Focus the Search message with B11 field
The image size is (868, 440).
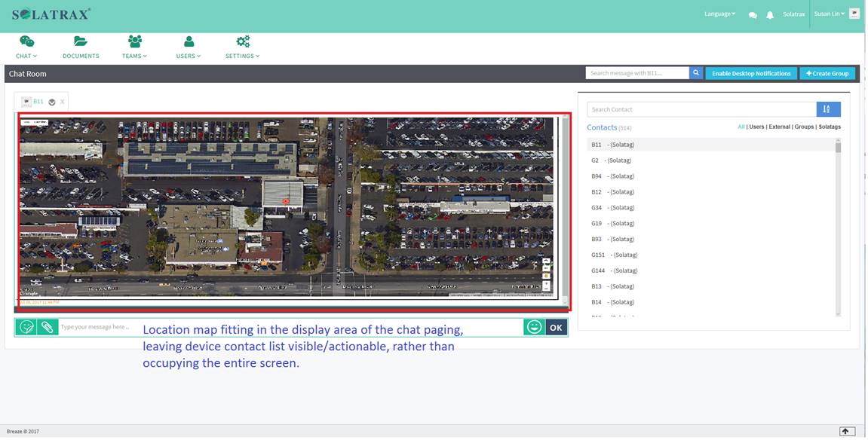tap(637, 73)
